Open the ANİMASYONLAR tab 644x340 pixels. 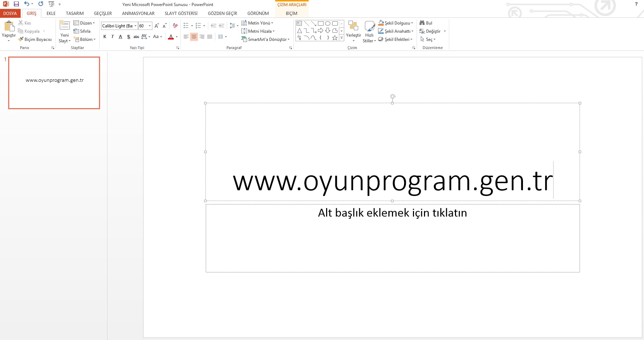[x=138, y=14]
